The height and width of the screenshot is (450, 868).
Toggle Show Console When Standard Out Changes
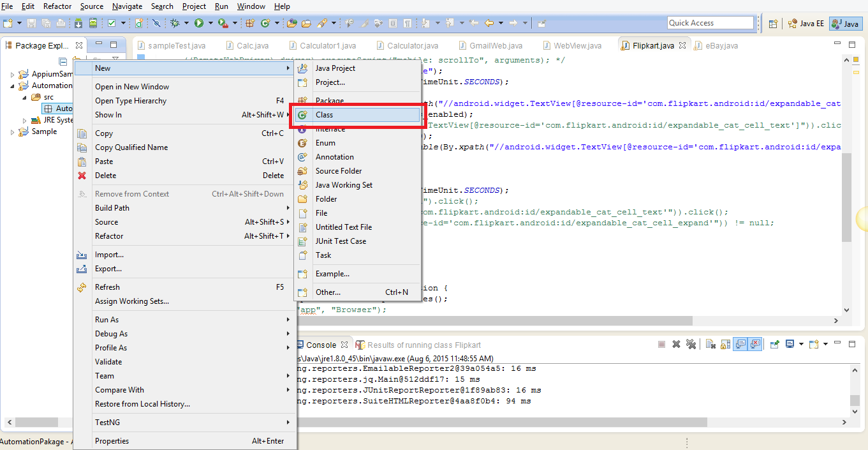pyautogui.click(x=740, y=344)
